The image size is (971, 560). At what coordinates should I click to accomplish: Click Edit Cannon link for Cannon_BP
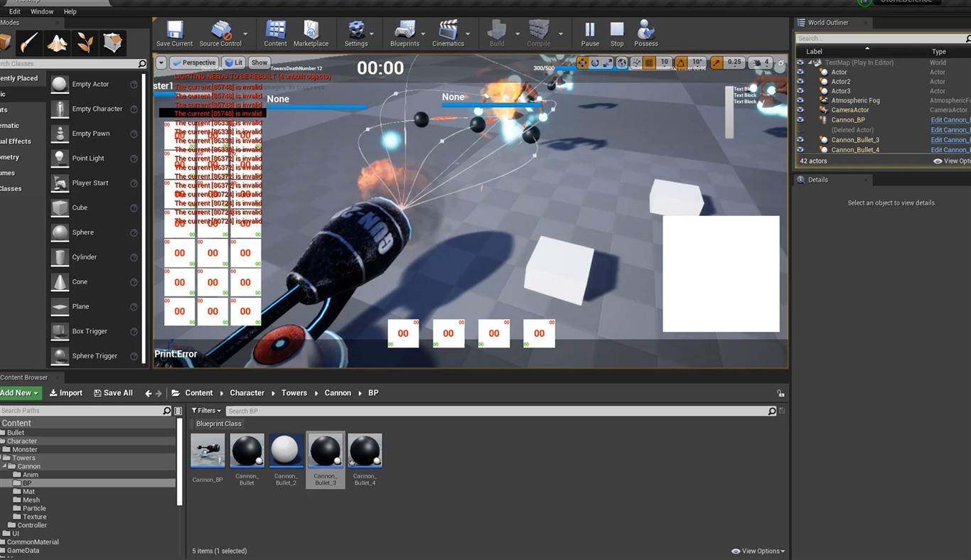point(950,120)
